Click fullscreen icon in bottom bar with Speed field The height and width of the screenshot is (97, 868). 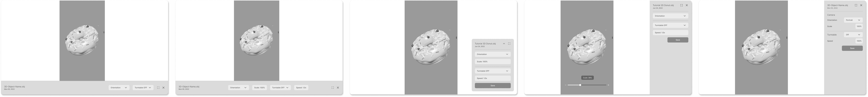pos(333,88)
